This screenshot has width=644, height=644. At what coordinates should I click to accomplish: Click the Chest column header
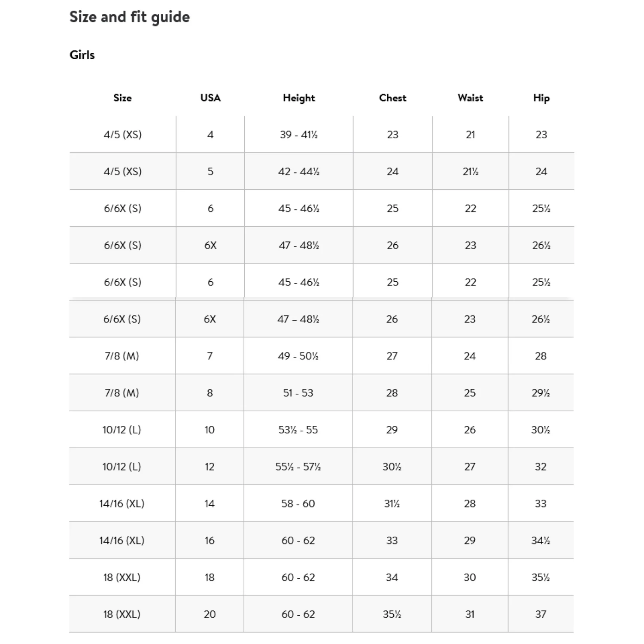(x=392, y=98)
